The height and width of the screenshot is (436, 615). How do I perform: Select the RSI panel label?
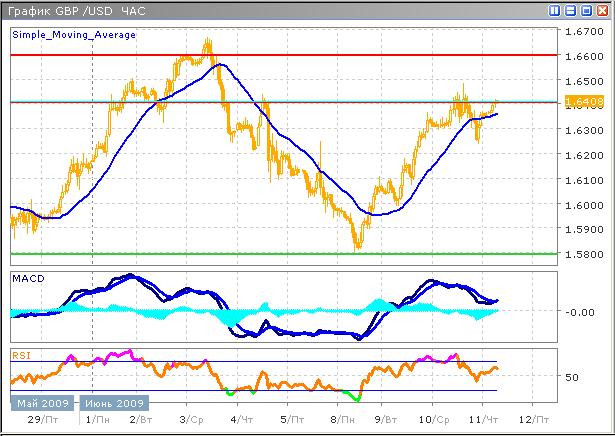[20, 353]
